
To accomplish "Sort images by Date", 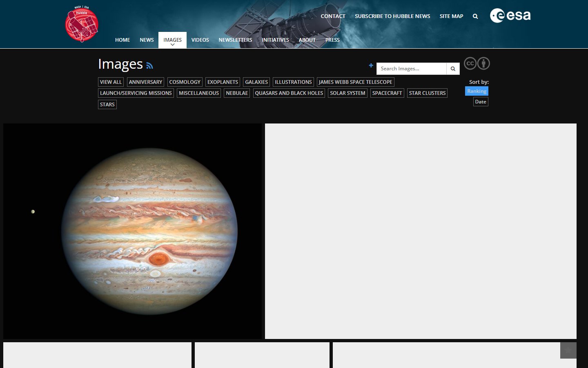I will pos(481,102).
